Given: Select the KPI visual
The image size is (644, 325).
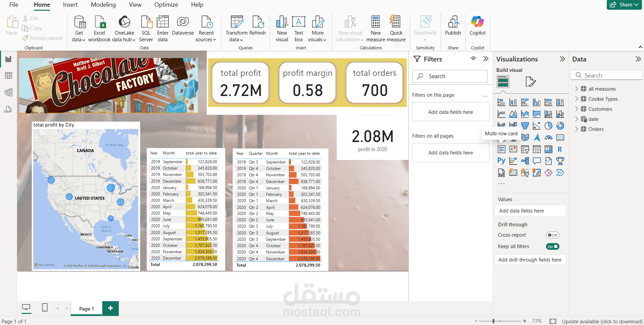Looking at the screenshot, I should click(x=513, y=149).
